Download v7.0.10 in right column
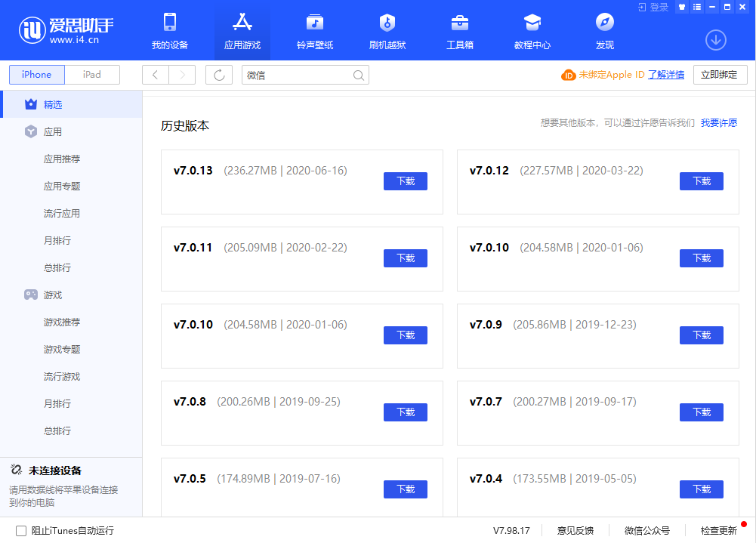 pos(702,258)
